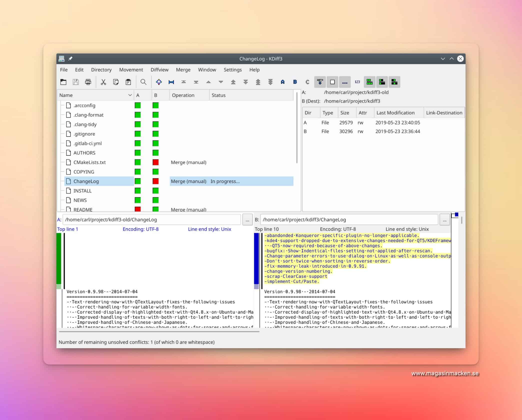Image resolution: width=522 pixels, height=420 pixels.
Task: Click the Open file toolbar icon
Action: point(63,82)
